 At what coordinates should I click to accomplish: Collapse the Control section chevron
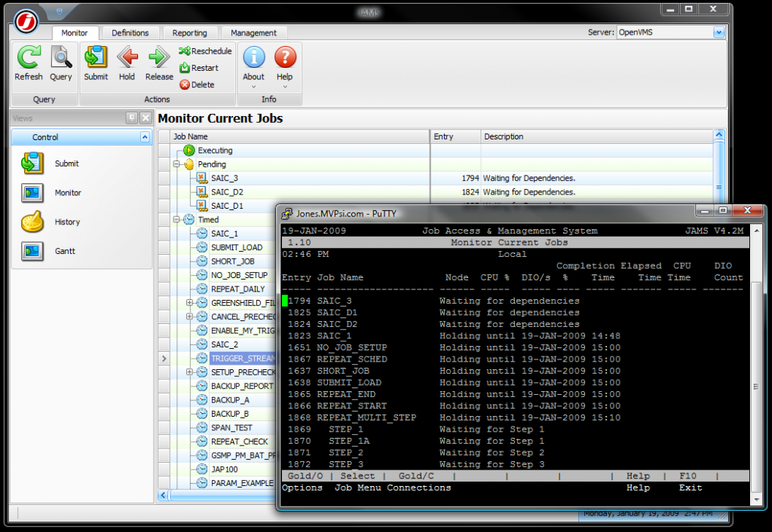tap(145, 137)
